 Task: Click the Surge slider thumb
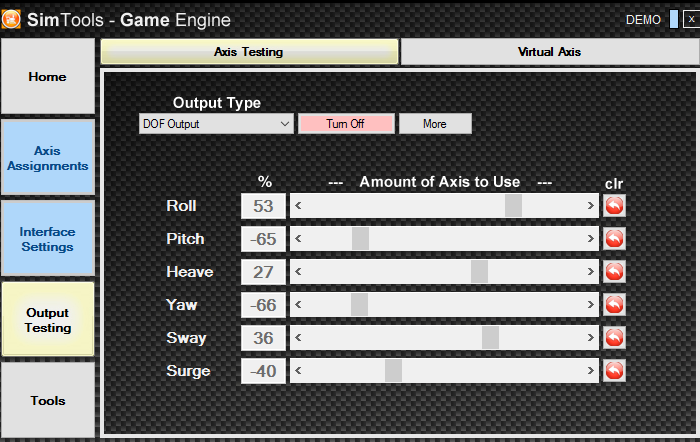click(393, 371)
